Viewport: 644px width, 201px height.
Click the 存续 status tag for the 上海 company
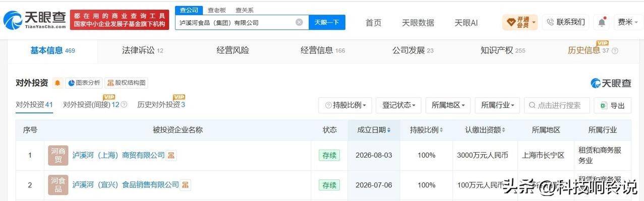click(x=329, y=155)
